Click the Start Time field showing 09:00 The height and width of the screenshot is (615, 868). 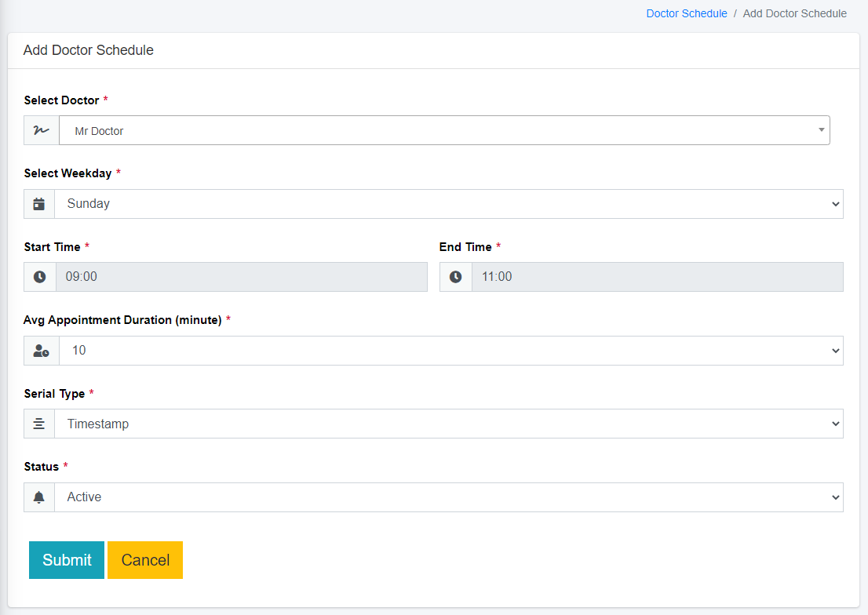(235, 276)
